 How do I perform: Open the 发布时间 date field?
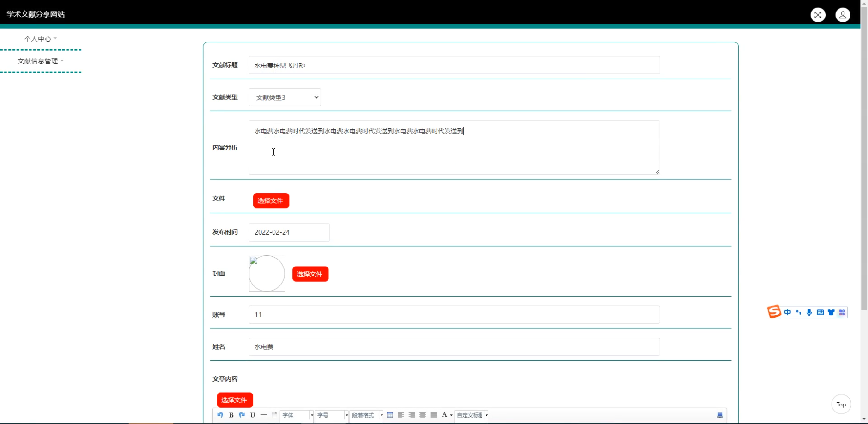point(289,232)
